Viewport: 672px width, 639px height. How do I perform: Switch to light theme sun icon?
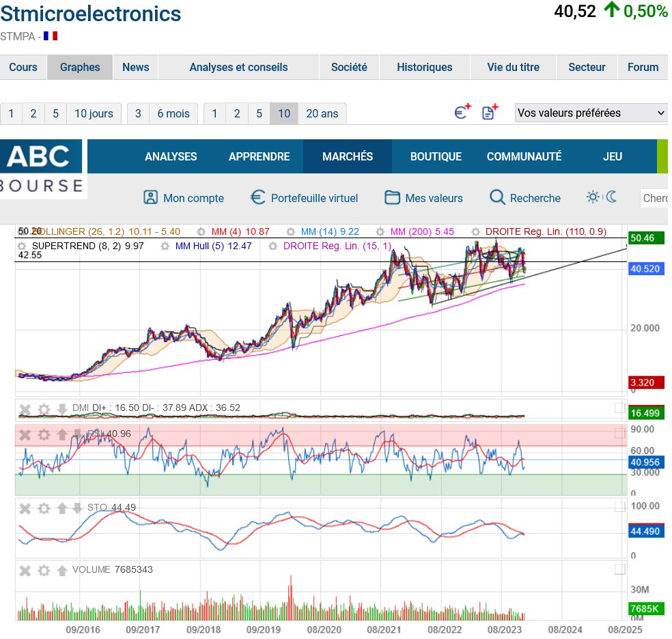[x=593, y=197]
